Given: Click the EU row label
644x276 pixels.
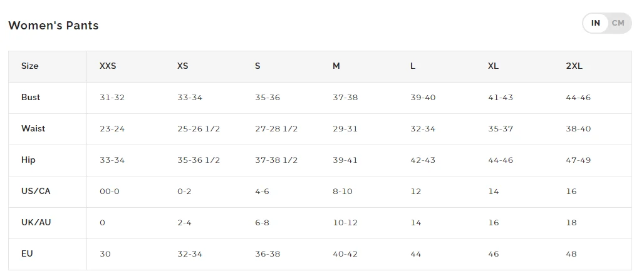Looking at the screenshot, I should [27, 253].
